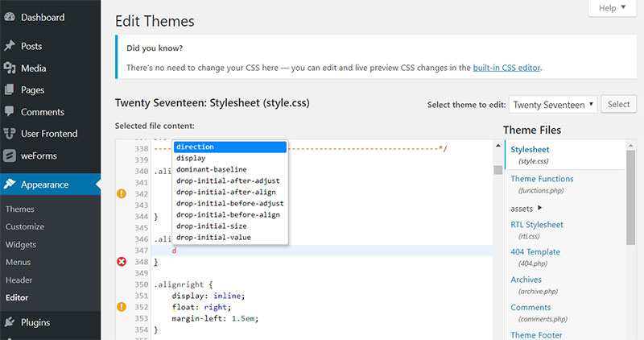Choose 'dominant-baseline' autocomplete suggestion
The width and height of the screenshot is (644, 340).
pos(230,169)
